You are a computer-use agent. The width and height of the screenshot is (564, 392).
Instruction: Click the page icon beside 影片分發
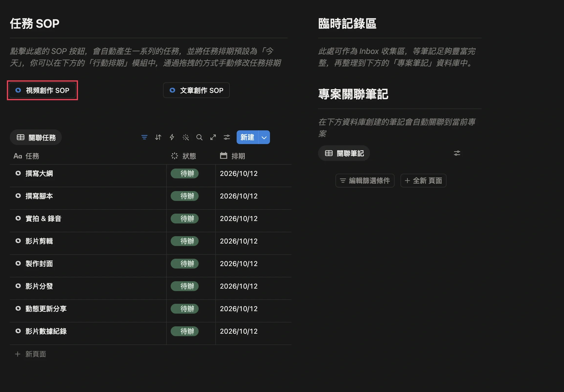click(18, 286)
